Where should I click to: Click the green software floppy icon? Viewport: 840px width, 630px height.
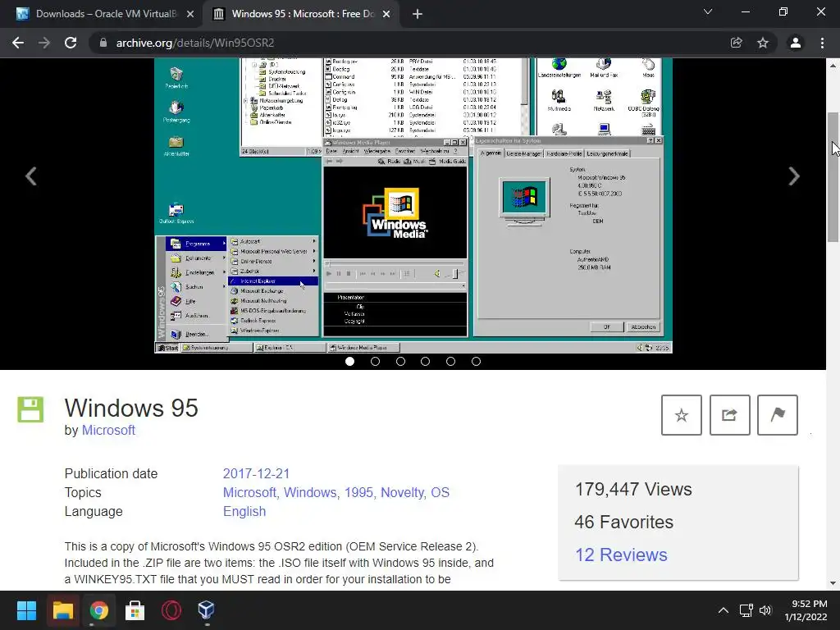point(30,409)
